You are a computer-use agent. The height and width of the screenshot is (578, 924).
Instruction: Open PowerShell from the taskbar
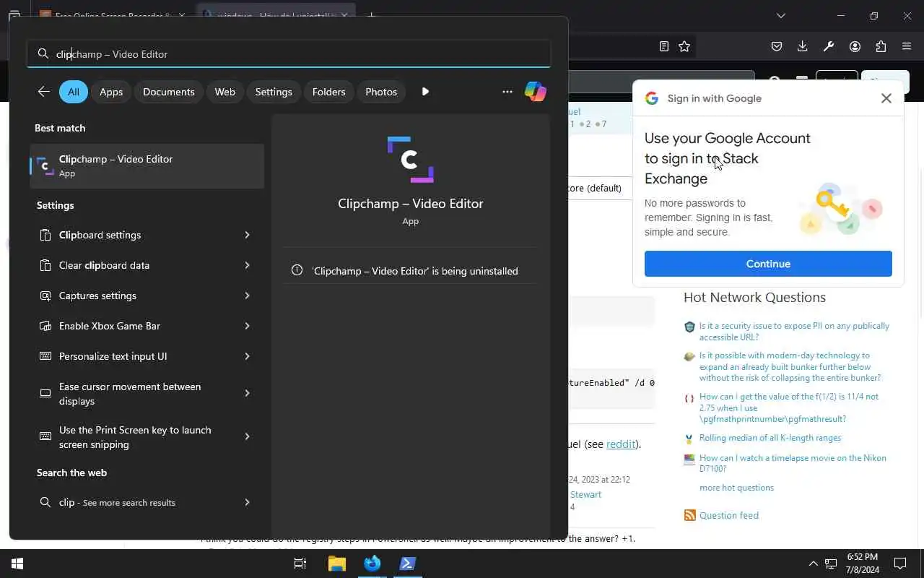click(408, 564)
